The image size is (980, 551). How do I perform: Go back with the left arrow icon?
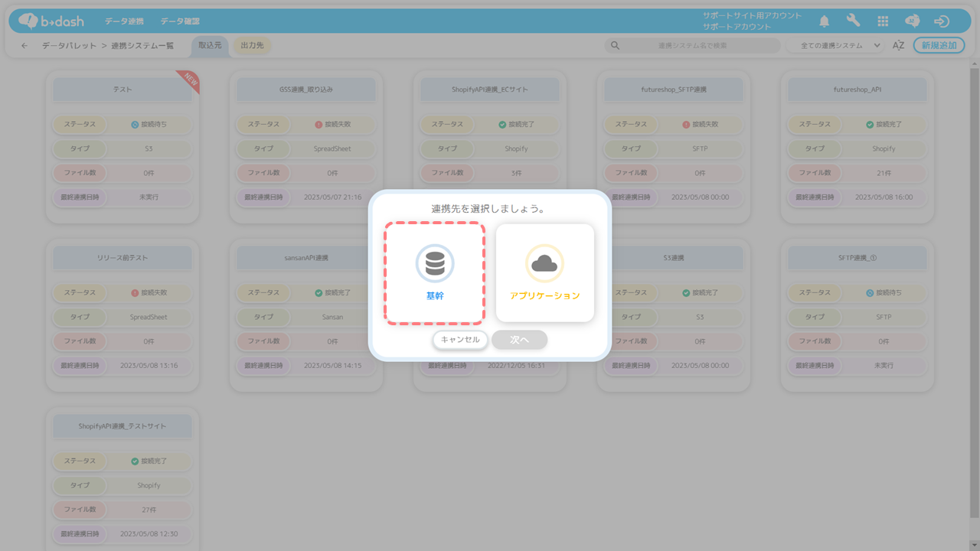coord(24,46)
